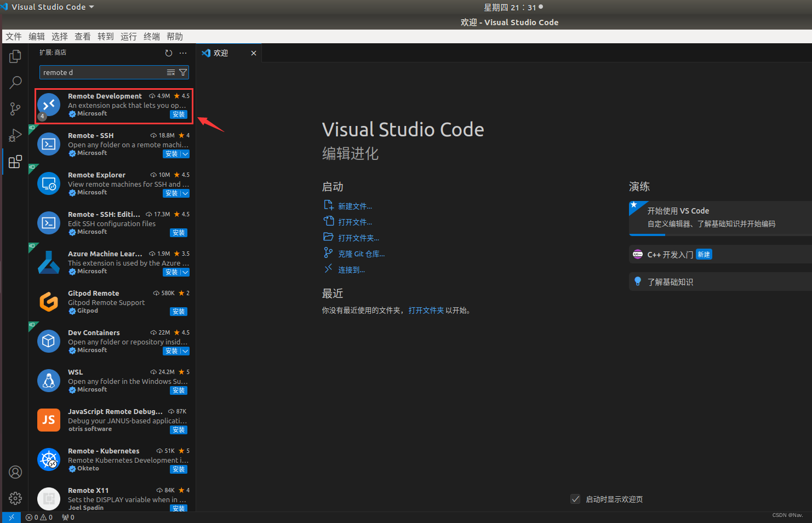
Task: Click the 打开文件... link
Action: tap(355, 222)
